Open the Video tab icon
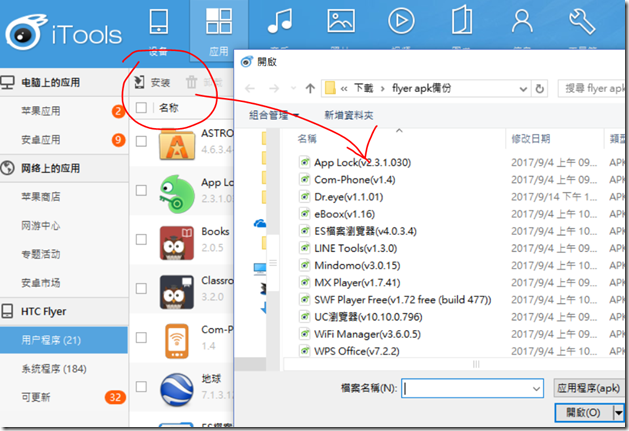Image resolution: width=629 pixels, height=431 pixels. click(401, 20)
